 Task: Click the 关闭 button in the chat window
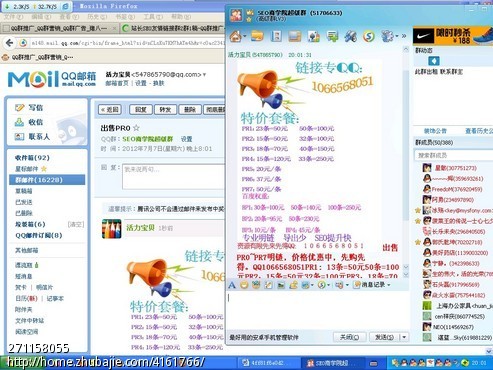coord(349,337)
